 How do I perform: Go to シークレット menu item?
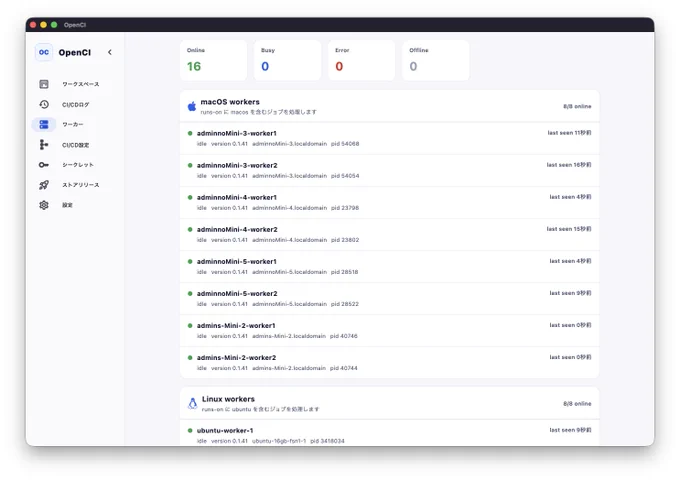pyautogui.click(x=78, y=165)
